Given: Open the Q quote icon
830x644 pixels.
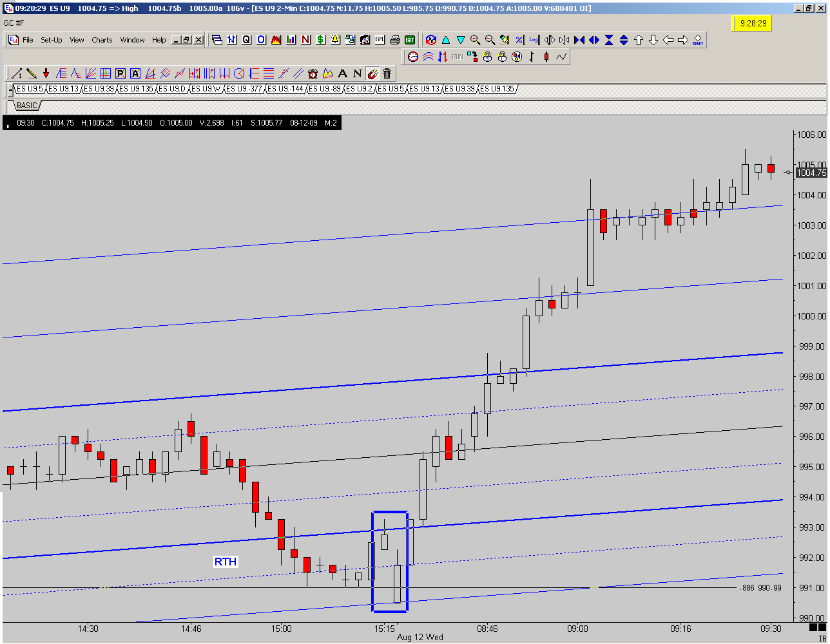Looking at the screenshot, I should point(246,39).
